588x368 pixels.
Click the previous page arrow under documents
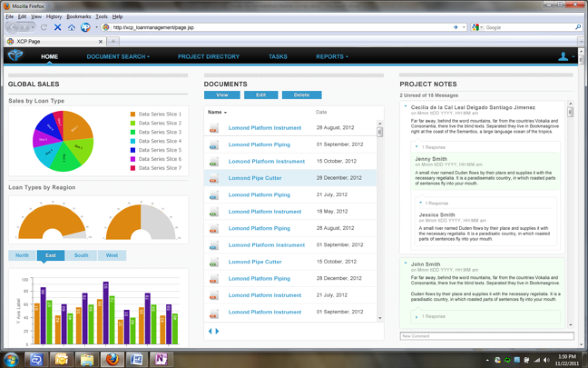210,331
